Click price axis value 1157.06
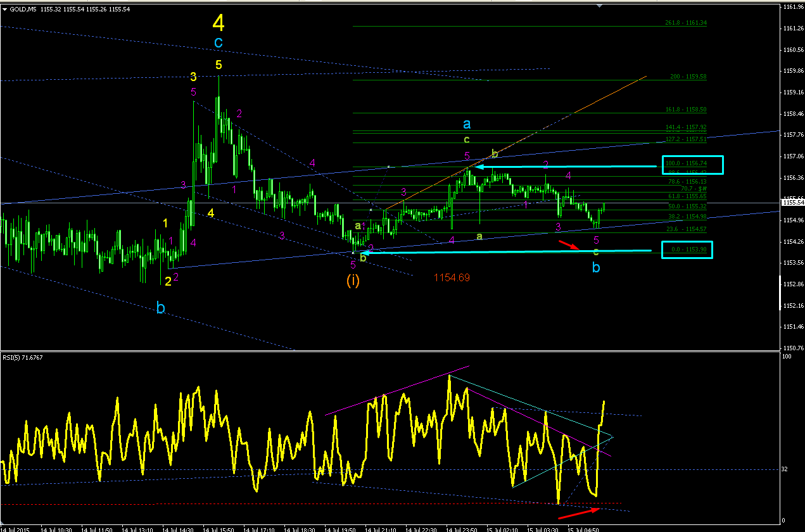Viewport: 805px width, 532px height. [x=793, y=156]
